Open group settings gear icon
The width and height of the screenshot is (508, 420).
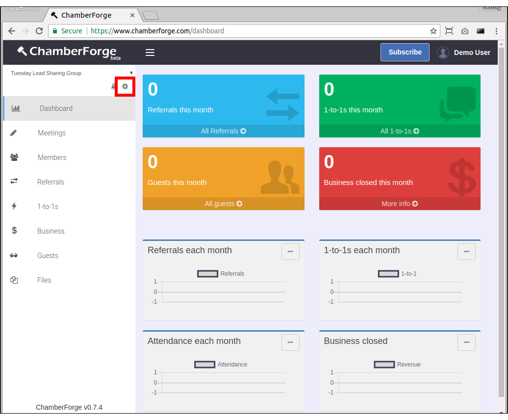(x=125, y=86)
